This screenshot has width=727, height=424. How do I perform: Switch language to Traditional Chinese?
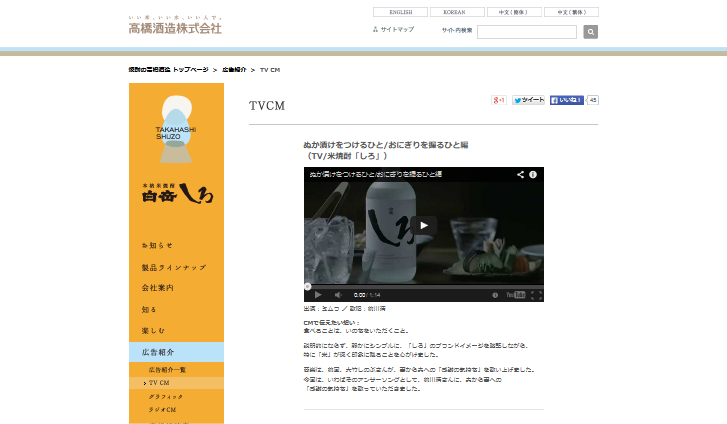pyautogui.click(x=571, y=12)
